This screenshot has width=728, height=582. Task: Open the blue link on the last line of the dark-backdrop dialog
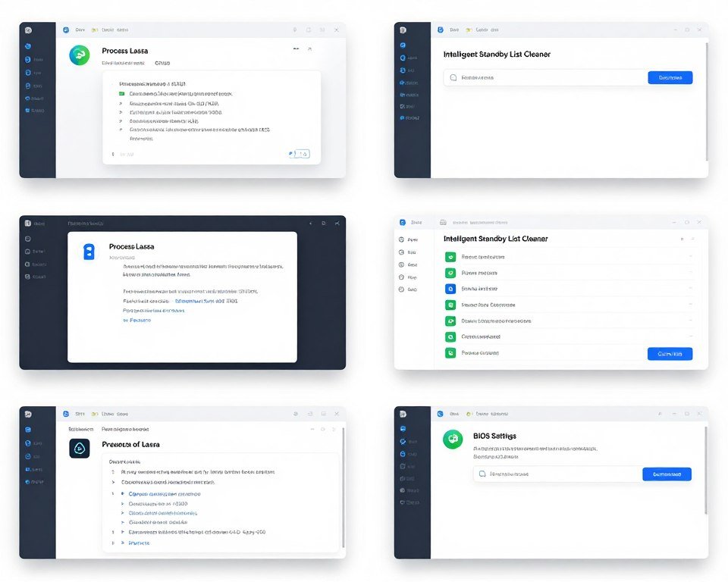(137, 320)
